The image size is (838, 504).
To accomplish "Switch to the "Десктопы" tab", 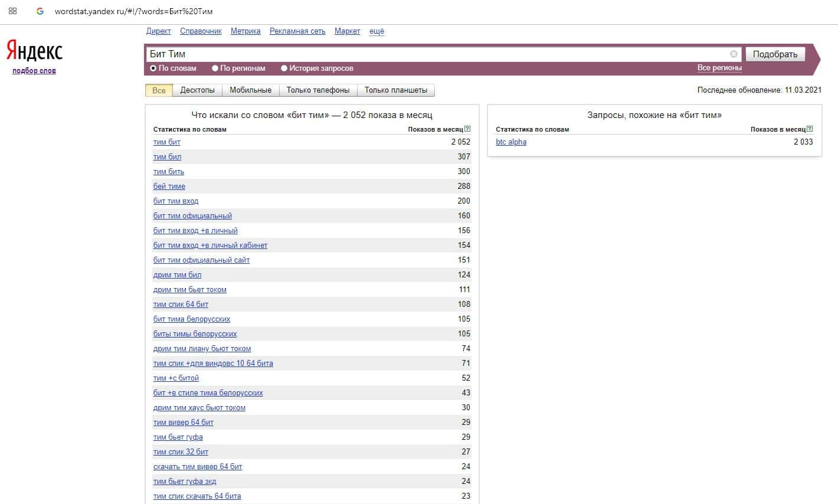I will [x=197, y=90].
